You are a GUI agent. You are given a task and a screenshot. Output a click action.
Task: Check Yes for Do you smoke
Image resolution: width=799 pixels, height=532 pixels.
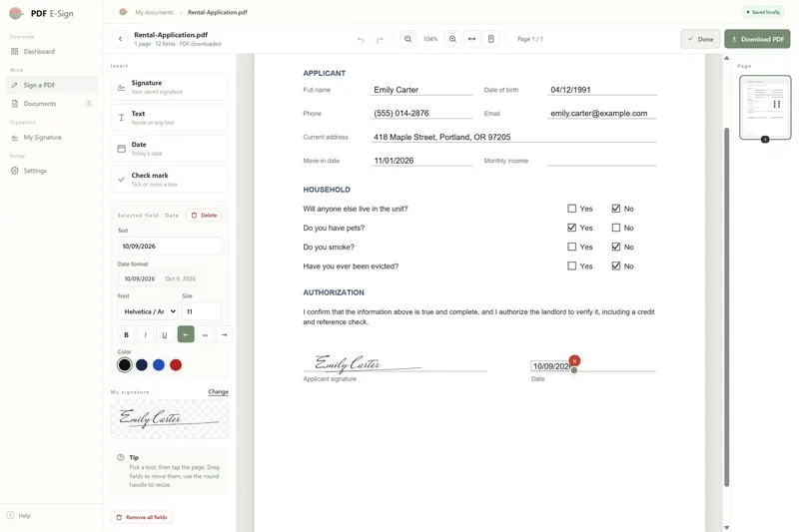point(571,247)
